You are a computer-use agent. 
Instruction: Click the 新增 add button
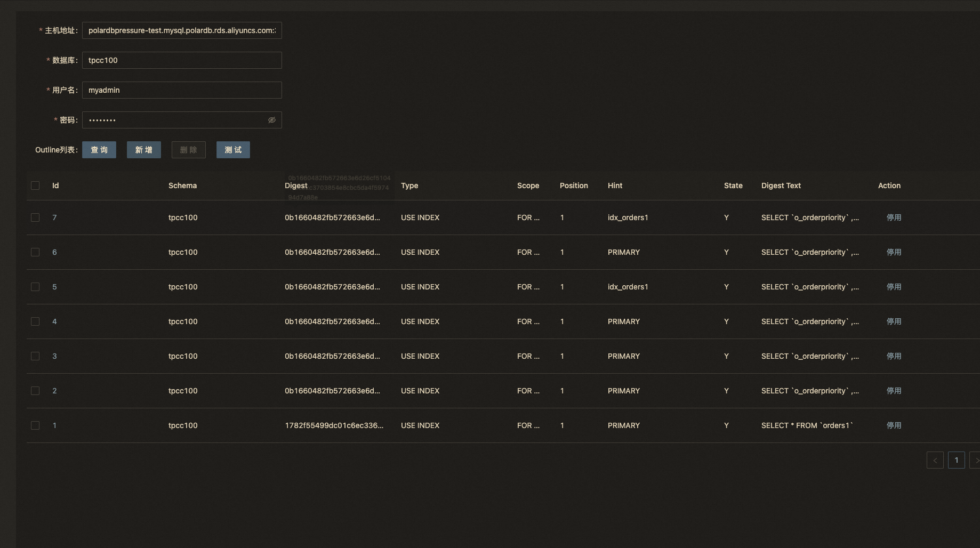click(x=144, y=150)
